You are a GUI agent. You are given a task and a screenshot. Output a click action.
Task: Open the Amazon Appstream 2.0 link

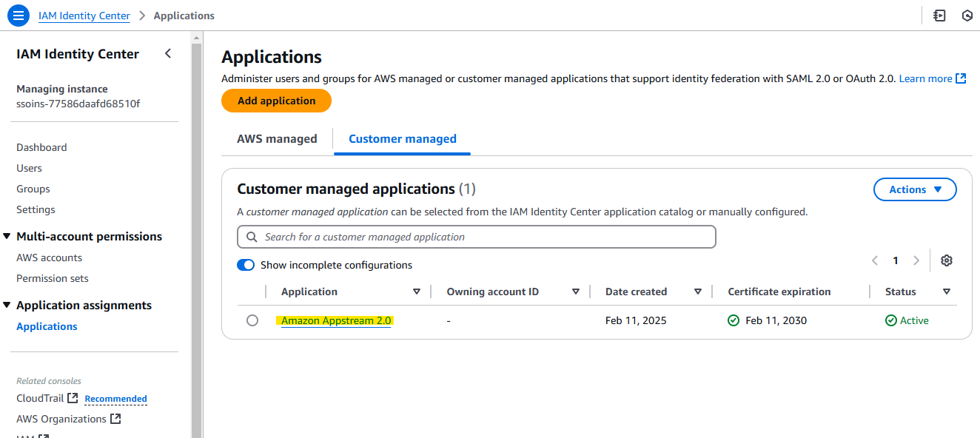pyautogui.click(x=336, y=320)
